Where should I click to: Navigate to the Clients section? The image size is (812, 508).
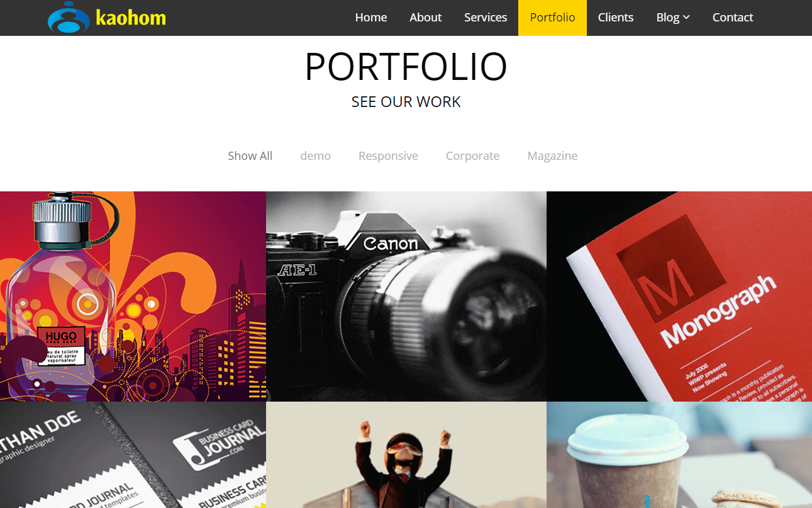(616, 18)
